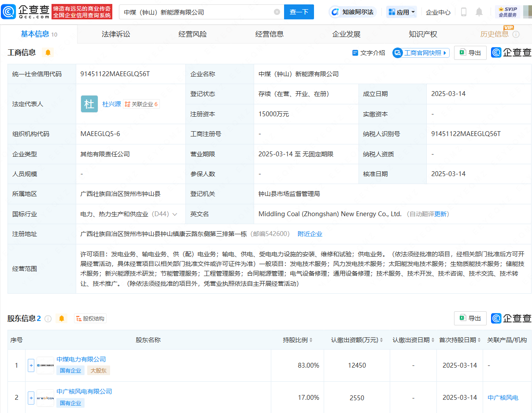Show 文字介绍 view
The height and width of the screenshot is (413, 532).
click(369, 53)
